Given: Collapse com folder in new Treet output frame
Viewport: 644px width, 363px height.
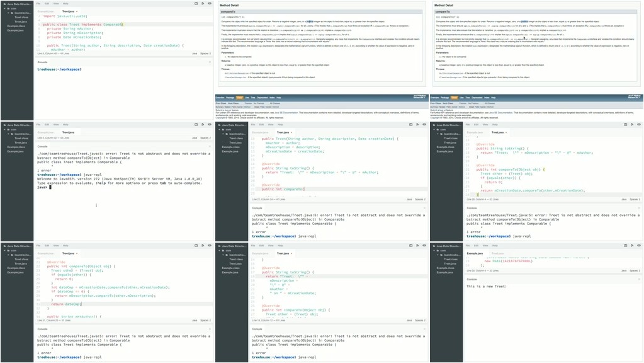Looking at the screenshot, I should tap(434, 250).
